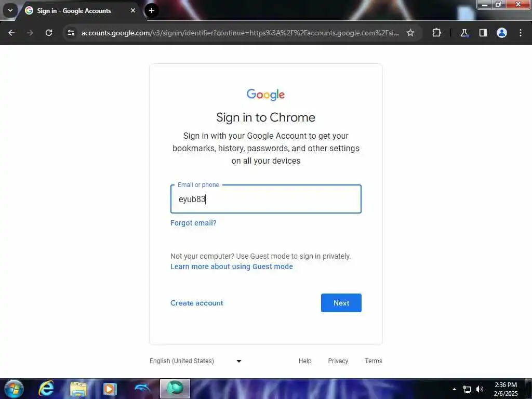The width and height of the screenshot is (532, 399).
Task: Open Internet Explorer from the taskbar
Action: 46,389
